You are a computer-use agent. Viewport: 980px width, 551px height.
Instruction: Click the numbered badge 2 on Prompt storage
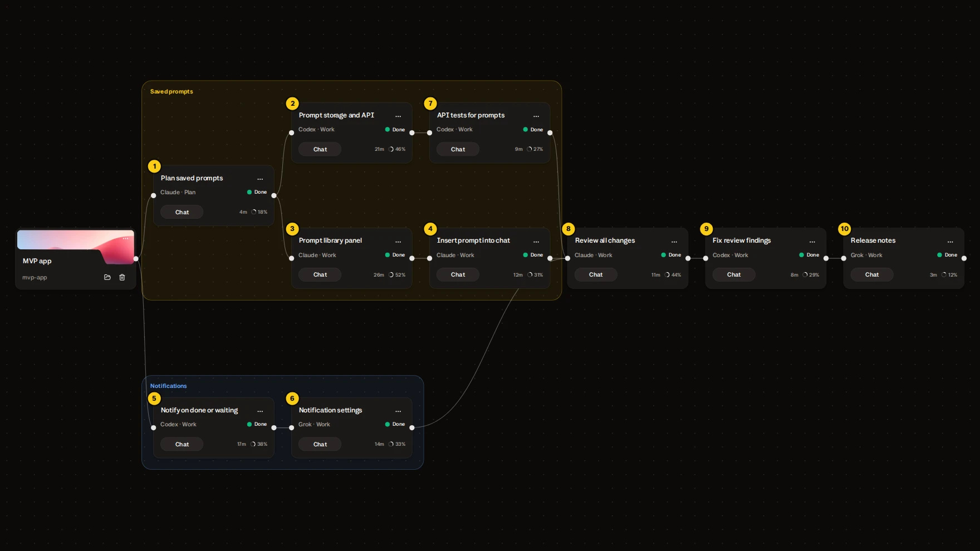pos(292,104)
